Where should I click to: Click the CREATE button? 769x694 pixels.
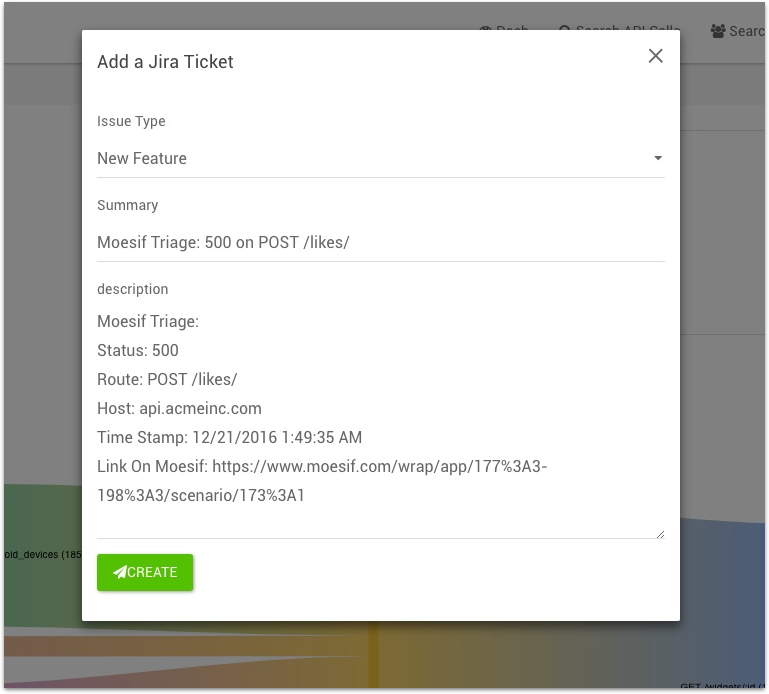[x=145, y=572]
